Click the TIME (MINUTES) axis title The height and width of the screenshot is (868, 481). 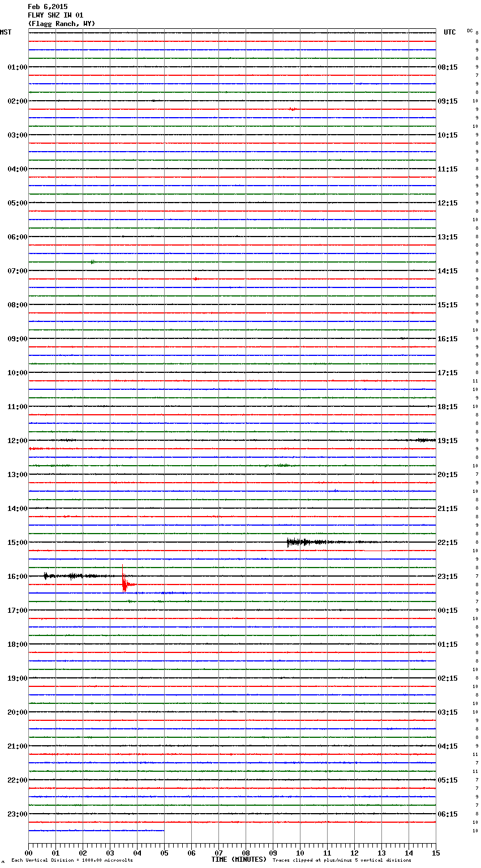[x=239, y=860]
